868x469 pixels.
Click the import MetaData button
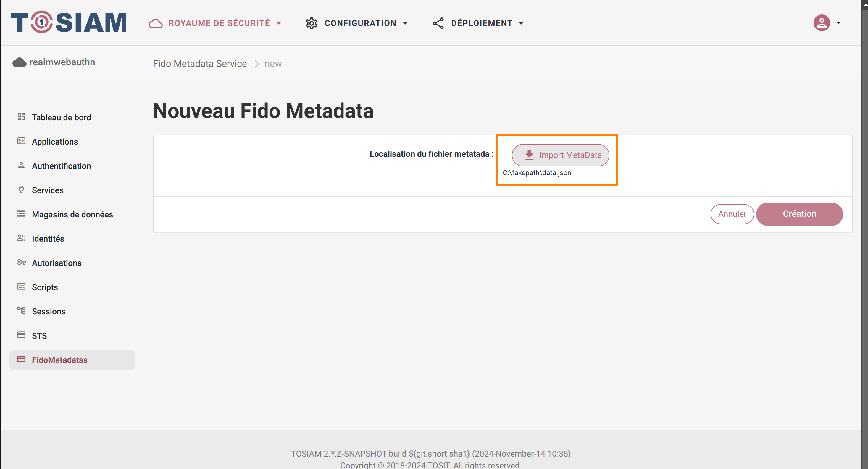tap(560, 155)
